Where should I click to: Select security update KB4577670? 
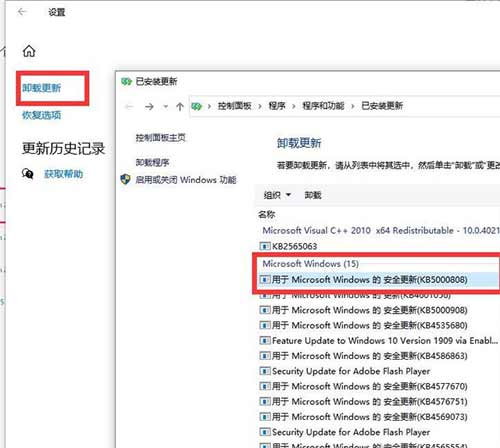[x=369, y=386]
